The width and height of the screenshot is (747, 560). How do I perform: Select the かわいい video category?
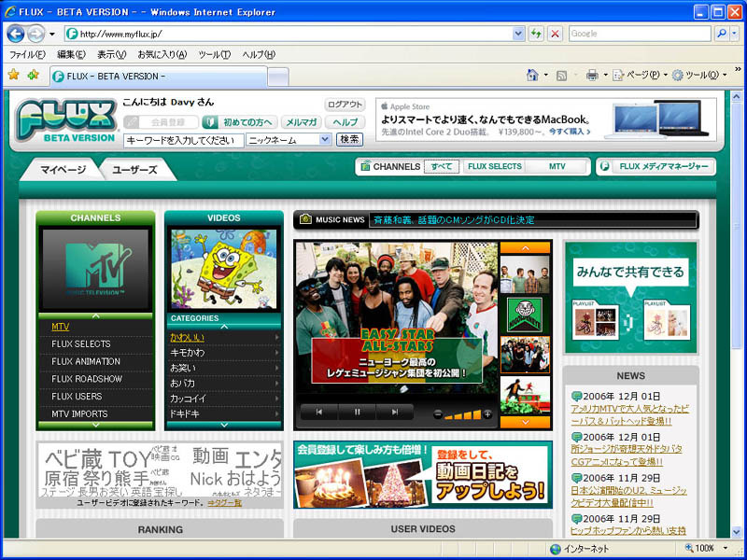pyautogui.click(x=188, y=338)
